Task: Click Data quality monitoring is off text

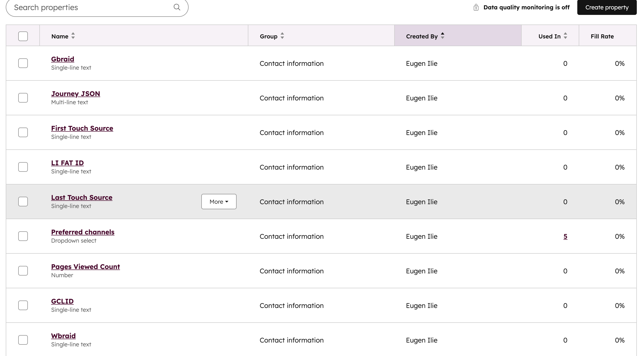Action: coord(526,7)
